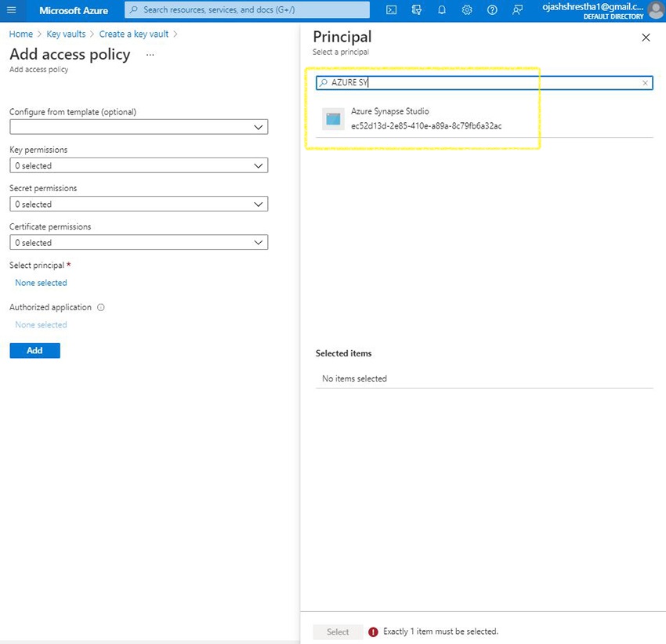Open portal settings gear

coord(467,9)
